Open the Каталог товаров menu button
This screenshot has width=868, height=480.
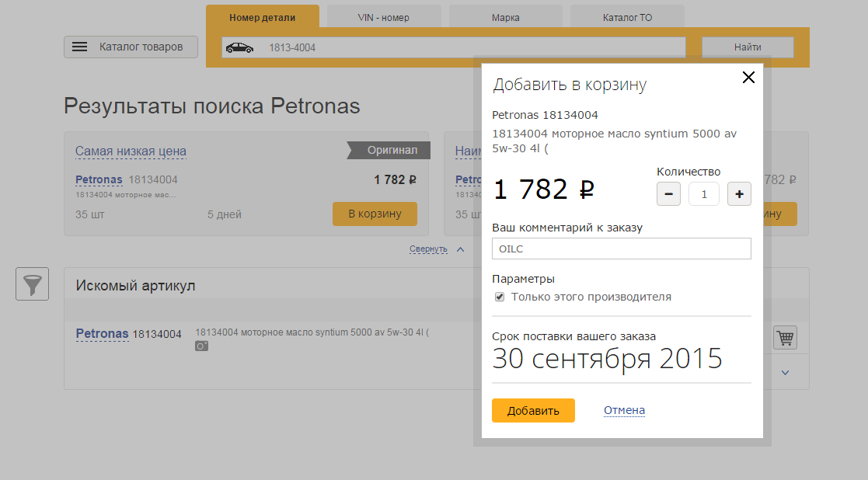tap(131, 47)
